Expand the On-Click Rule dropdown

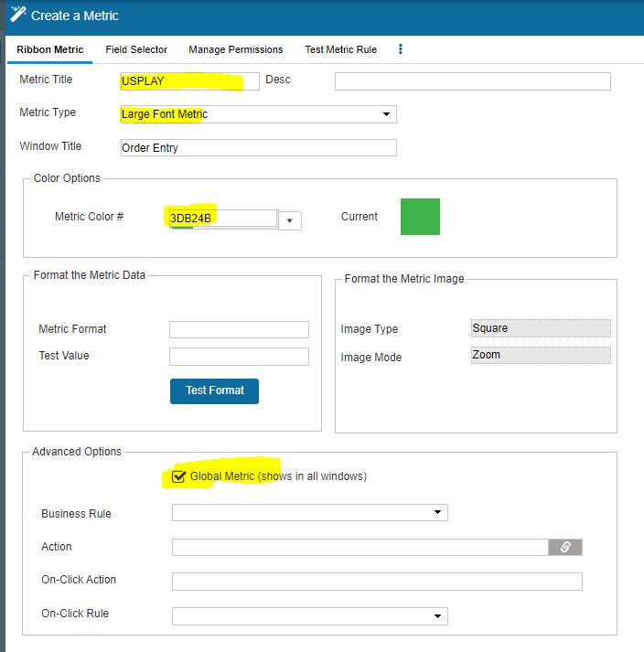point(309,616)
